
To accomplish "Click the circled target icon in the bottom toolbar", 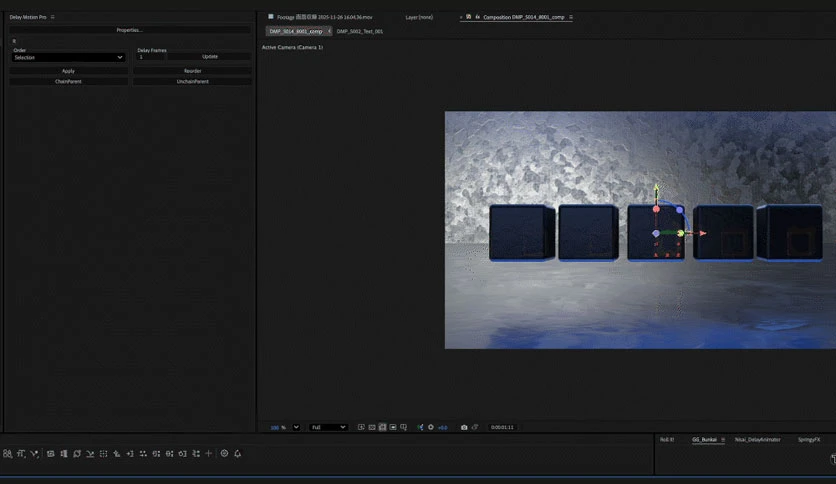I will point(224,454).
